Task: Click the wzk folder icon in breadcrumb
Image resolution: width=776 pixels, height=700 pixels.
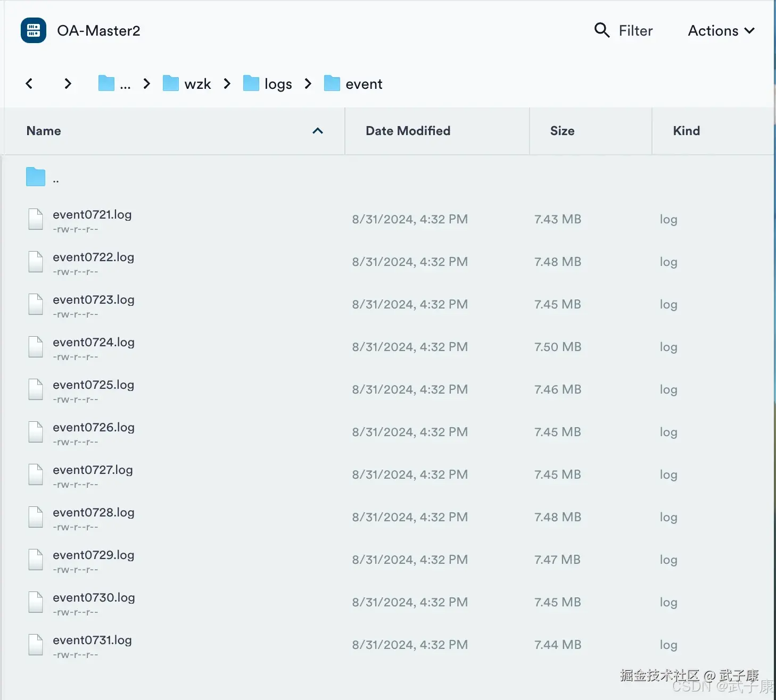Action: tap(170, 84)
